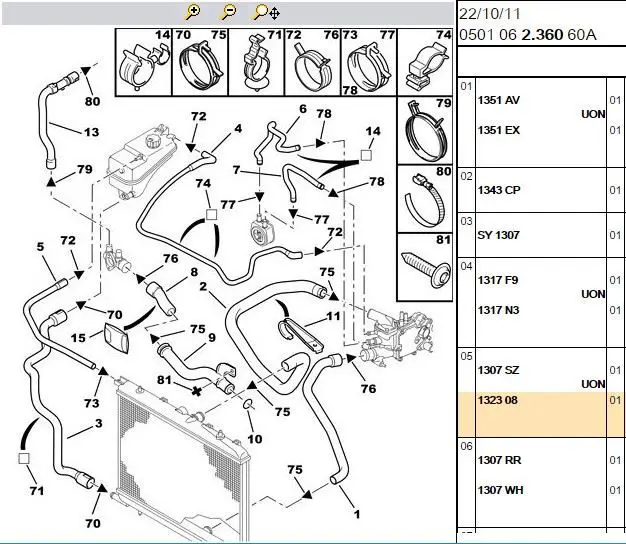The image size is (626, 544).
Task: Select part 1317 F9 entry
Action: coord(498,281)
